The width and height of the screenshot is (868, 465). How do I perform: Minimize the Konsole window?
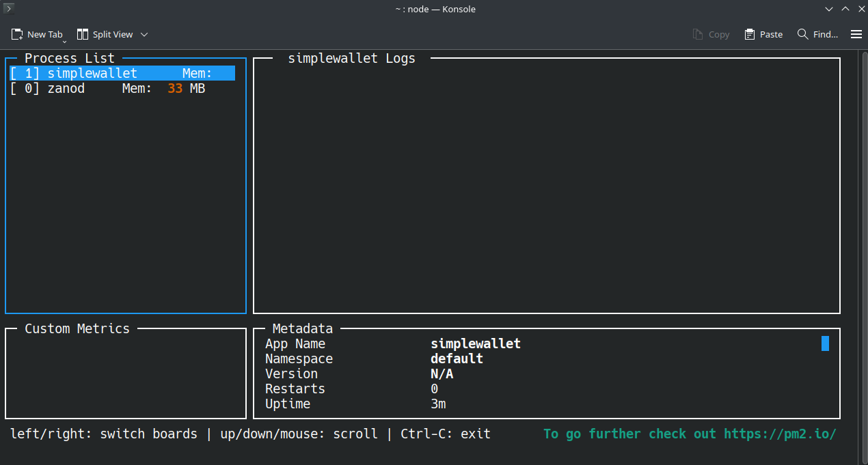point(828,9)
